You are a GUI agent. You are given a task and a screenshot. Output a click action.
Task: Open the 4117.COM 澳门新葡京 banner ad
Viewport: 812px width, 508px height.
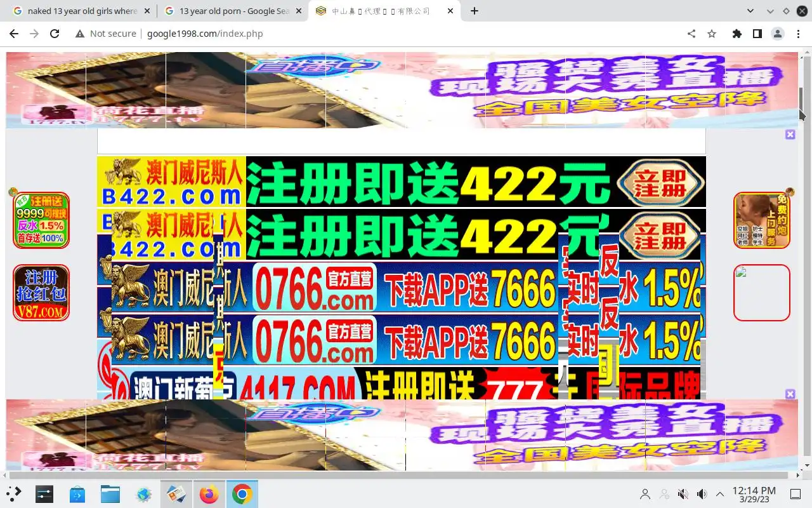coord(401,384)
